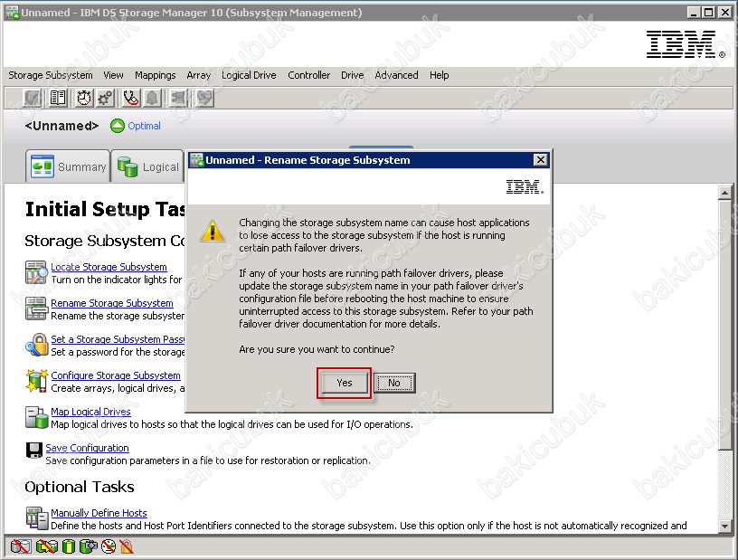This screenshot has height=560, width=738.
Task: Click the stopwatch performance monitor toolbar icon
Action: [84, 98]
